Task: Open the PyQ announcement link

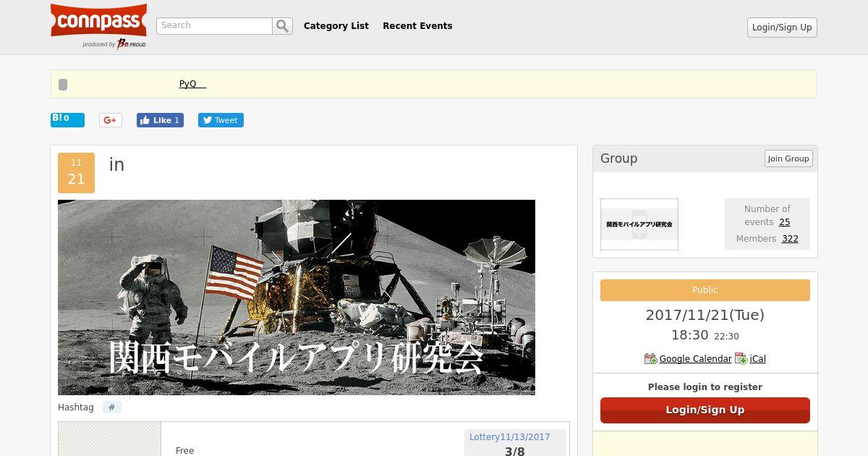Action: pos(192,84)
